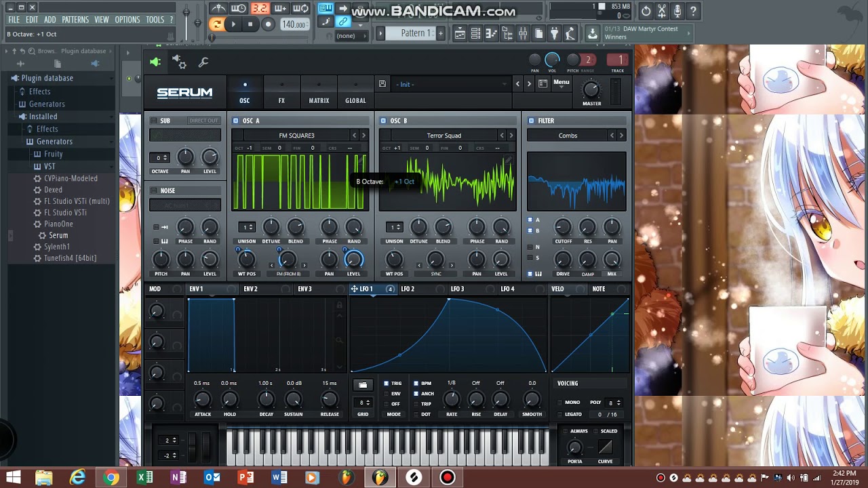This screenshot has height=488, width=868.
Task: Toggle filter routing for noise N
Action: [x=530, y=247]
